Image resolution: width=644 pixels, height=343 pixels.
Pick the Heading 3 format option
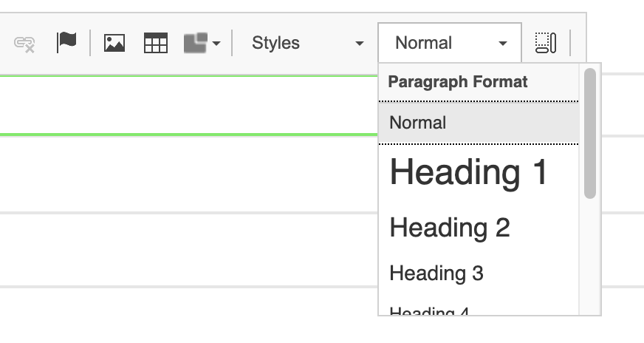point(436,274)
